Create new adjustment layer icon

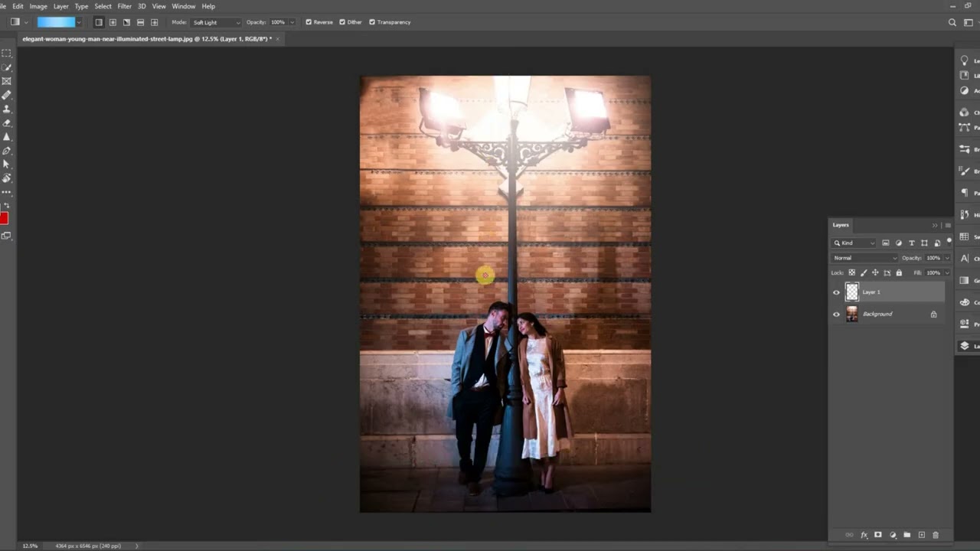click(893, 535)
